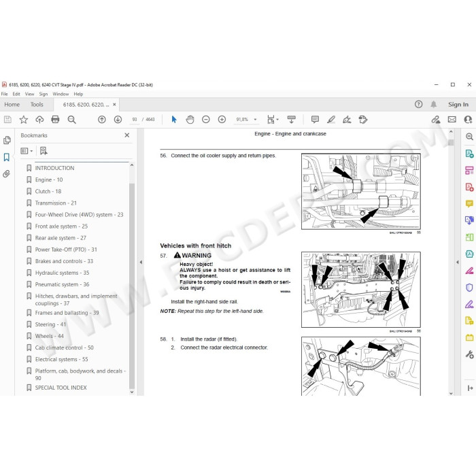The width and height of the screenshot is (476, 476).
Task: Click the Save file toolbar icon
Action: tap(7, 120)
